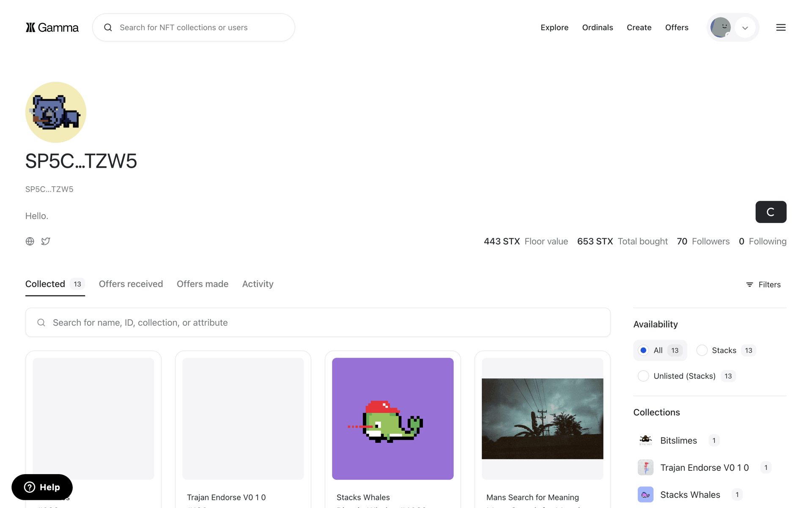Viewport: 812px width, 508px height.
Task: Toggle the Filters panel
Action: [x=763, y=284]
